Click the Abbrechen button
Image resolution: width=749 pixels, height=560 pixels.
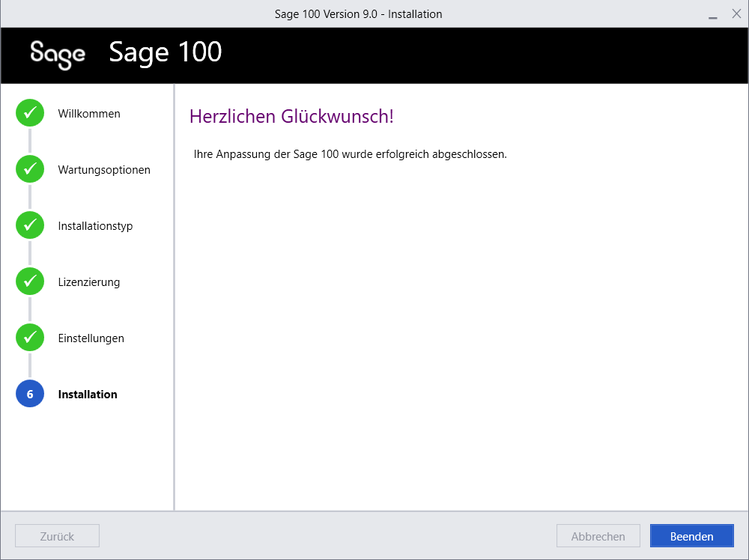(x=598, y=535)
